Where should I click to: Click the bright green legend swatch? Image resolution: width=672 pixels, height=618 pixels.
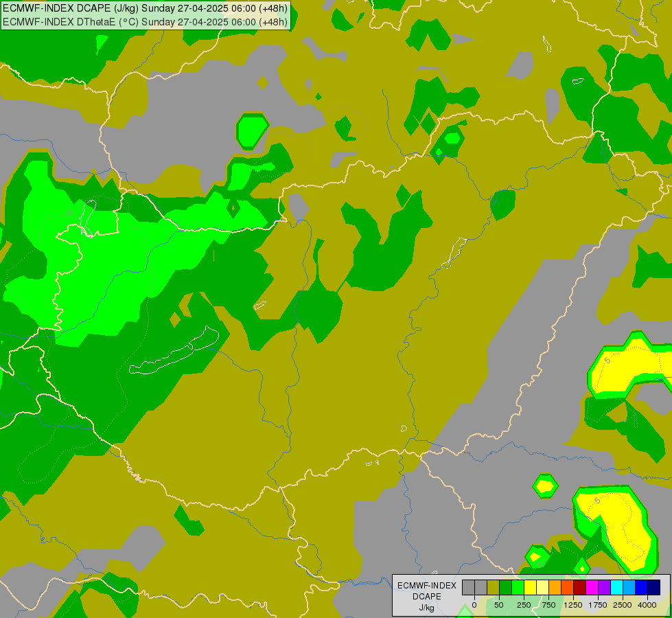point(518,587)
